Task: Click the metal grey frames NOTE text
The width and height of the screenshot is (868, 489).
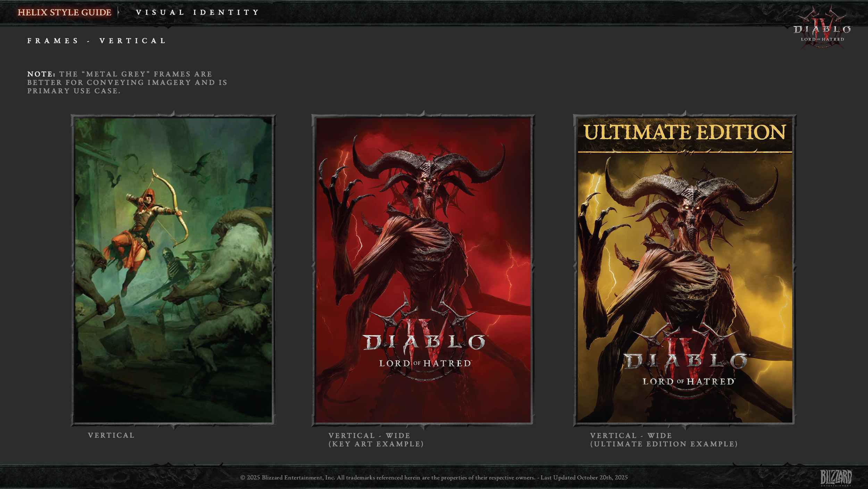Action: (x=127, y=82)
